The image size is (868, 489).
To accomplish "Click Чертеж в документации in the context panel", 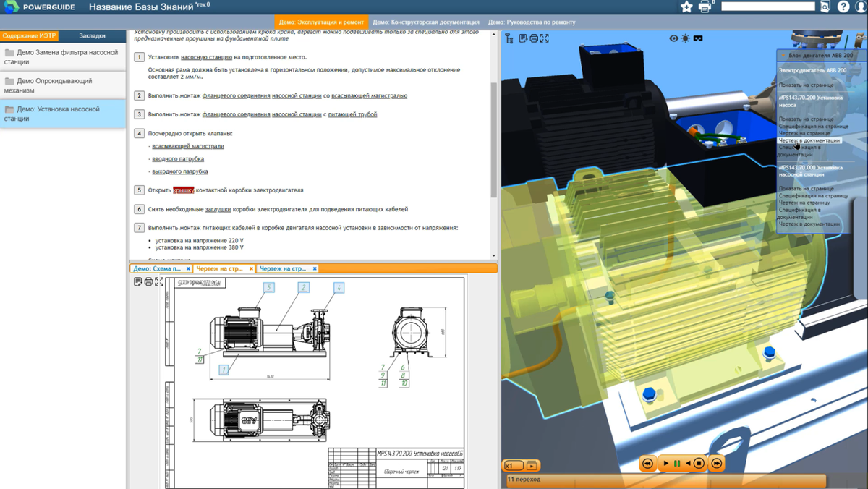I will 809,140.
